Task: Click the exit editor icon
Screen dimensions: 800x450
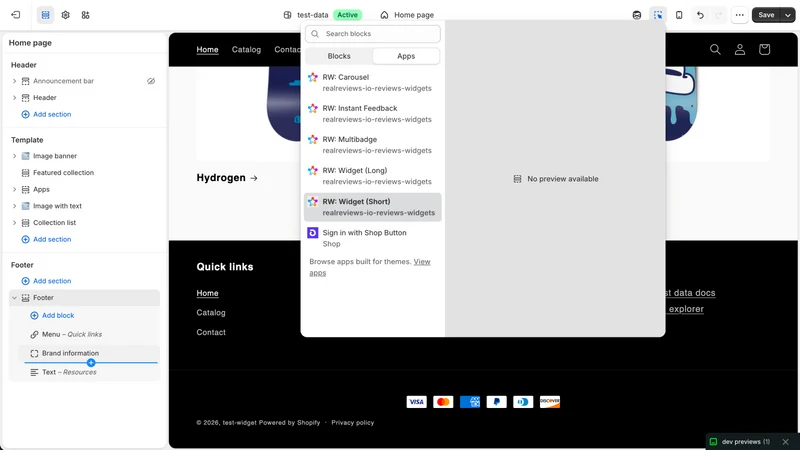Action: point(16,15)
